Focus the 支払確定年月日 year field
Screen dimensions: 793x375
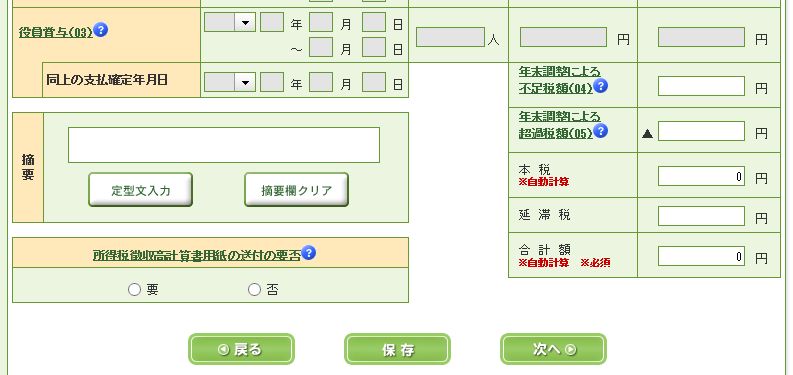[272, 82]
